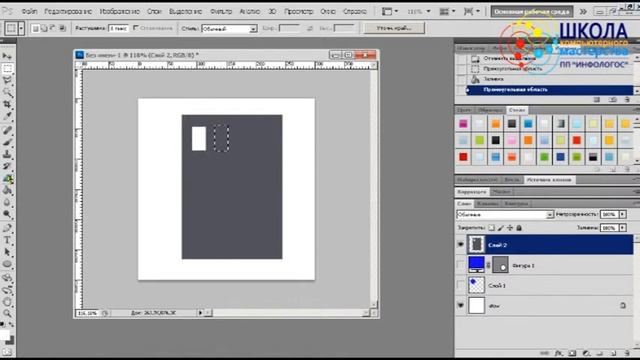Select the Crop tool
Image resolution: width=640 pixels, height=360 pixels.
(x=7, y=104)
